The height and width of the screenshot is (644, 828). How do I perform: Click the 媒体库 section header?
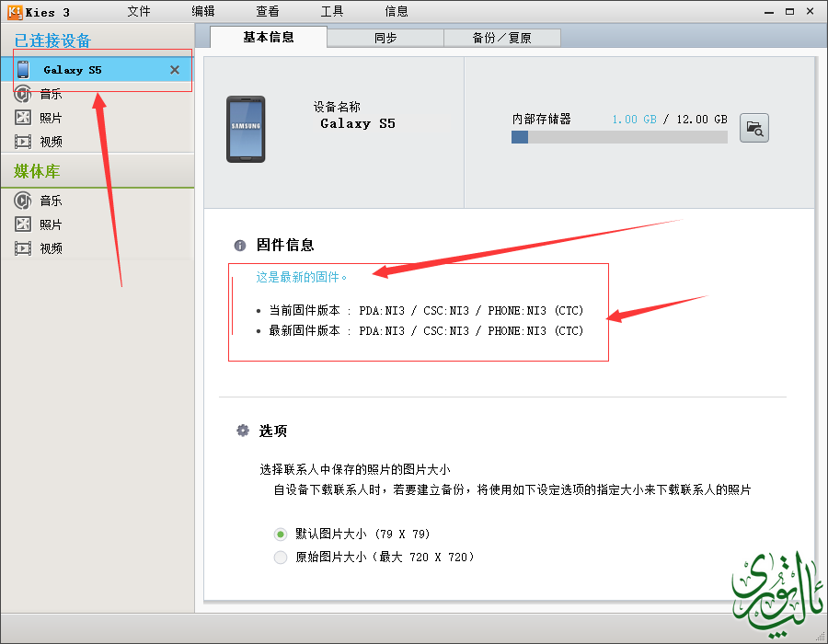pos(37,171)
